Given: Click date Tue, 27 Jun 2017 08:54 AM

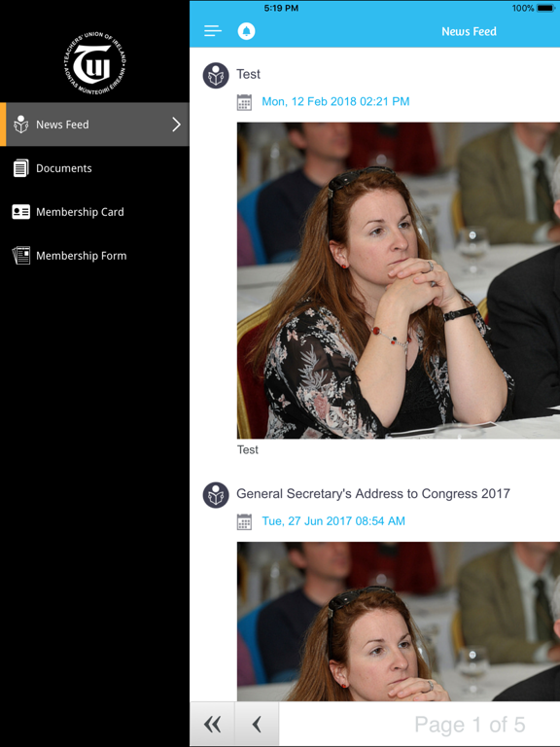Looking at the screenshot, I should click(x=333, y=521).
